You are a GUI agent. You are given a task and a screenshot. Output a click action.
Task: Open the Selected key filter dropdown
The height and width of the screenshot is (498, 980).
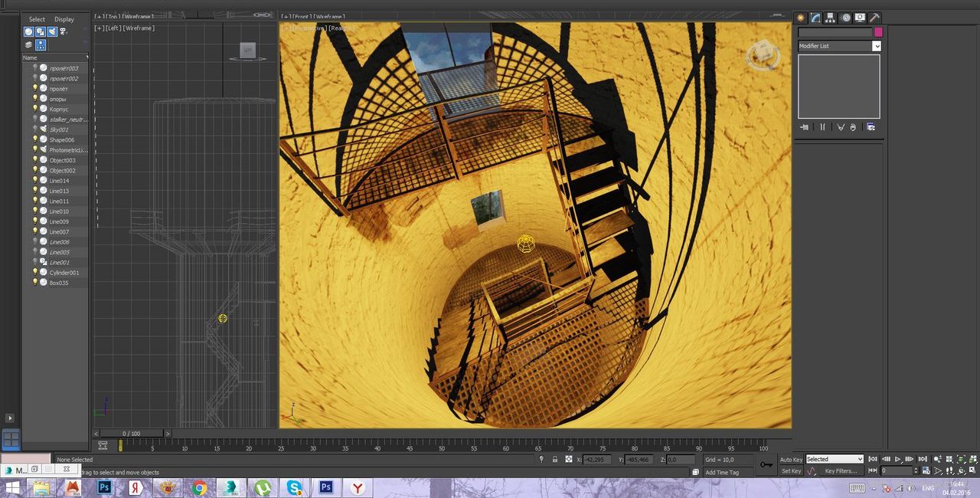click(834, 459)
